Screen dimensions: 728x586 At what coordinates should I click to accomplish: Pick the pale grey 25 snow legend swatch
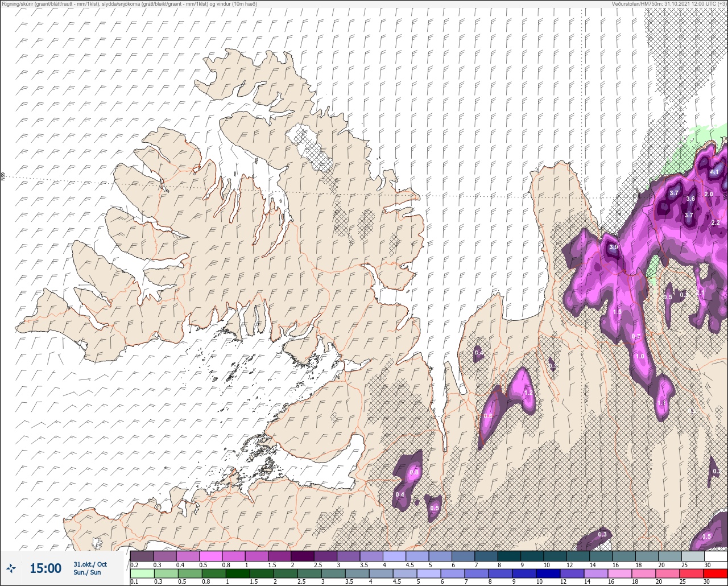(693, 556)
